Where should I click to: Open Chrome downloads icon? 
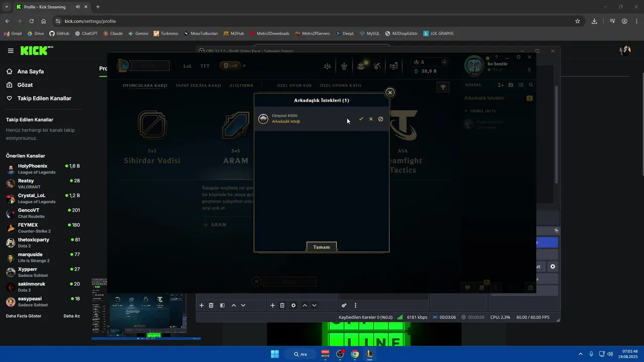pyautogui.click(x=595, y=21)
